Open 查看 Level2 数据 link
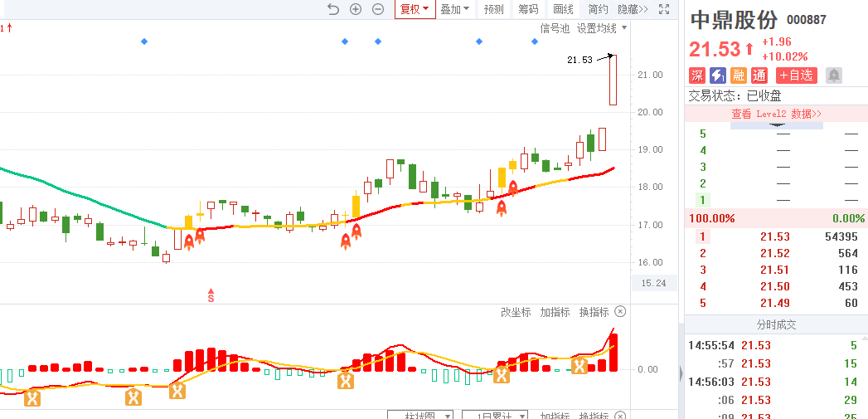868x419 pixels. tap(776, 114)
